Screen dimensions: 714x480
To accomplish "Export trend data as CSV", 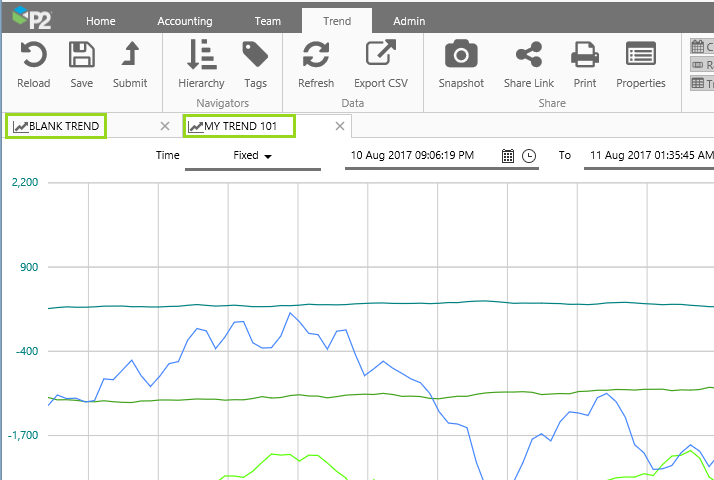I will click(x=380, y=55).
